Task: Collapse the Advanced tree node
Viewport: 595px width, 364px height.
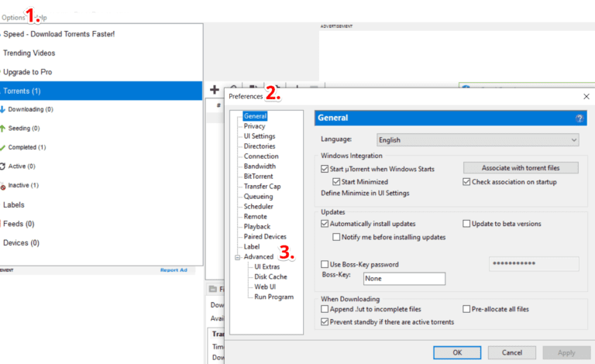Action: tap(238, 257)
